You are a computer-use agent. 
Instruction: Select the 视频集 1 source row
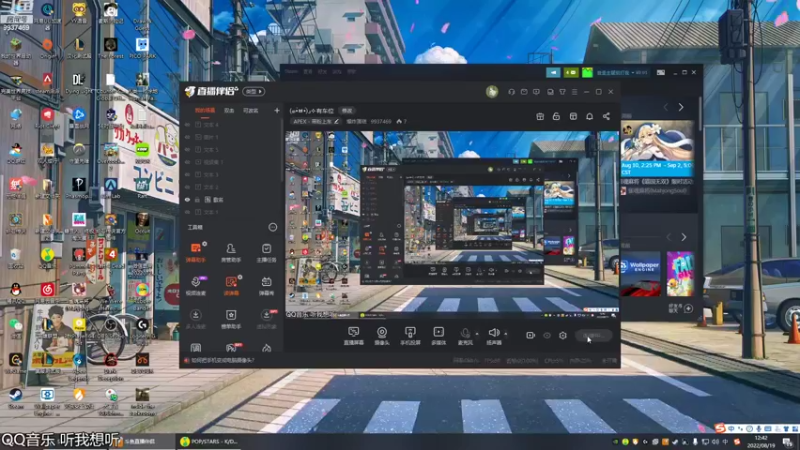[x=230, y=162]
